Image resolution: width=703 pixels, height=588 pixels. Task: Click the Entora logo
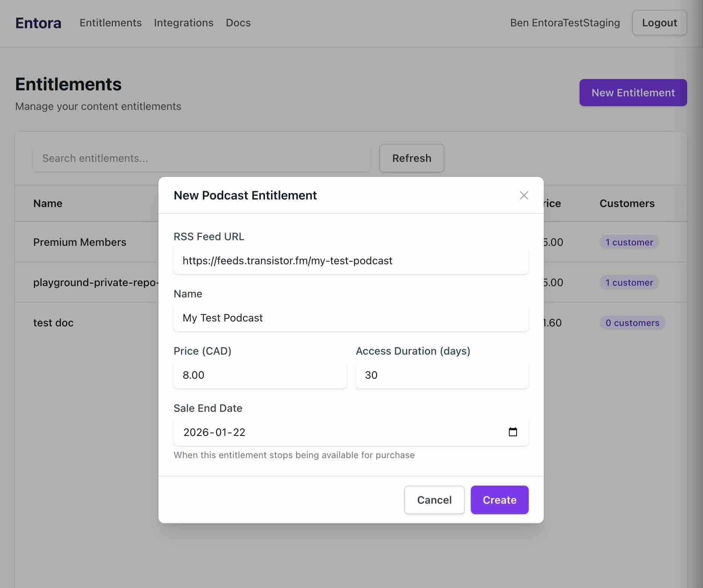tap(38, 23)
